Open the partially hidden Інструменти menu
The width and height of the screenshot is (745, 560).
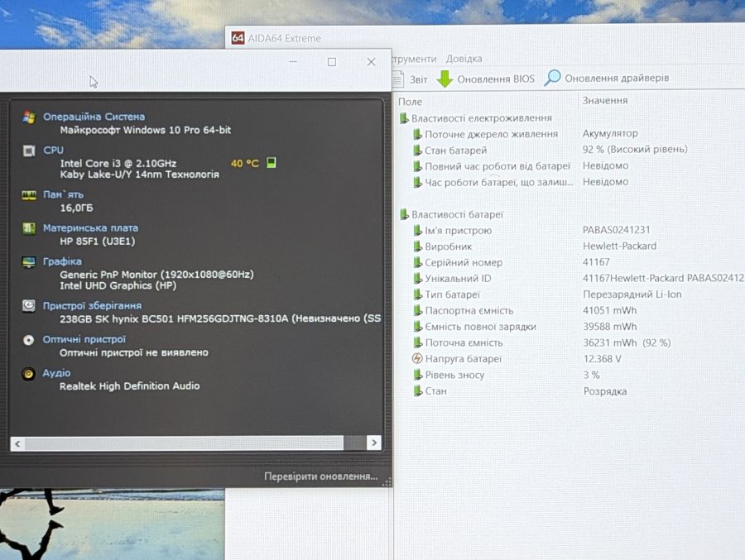tap(415, 59)
